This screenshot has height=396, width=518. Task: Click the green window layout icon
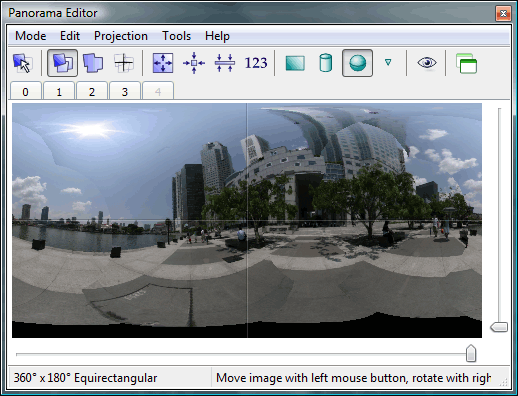[466, 63]
